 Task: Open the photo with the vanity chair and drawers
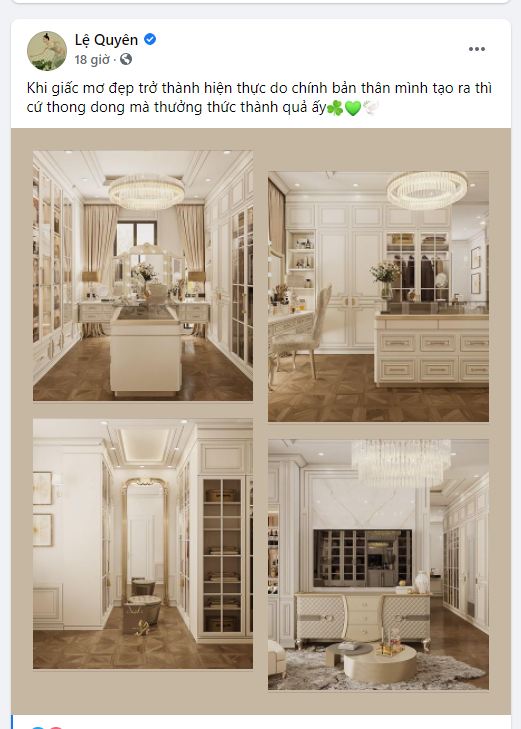click(x=378, y=297)
